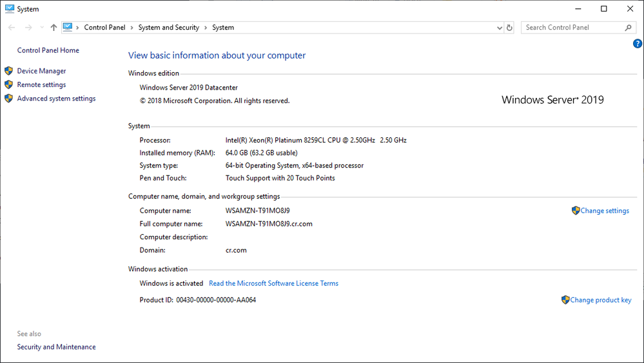
Task: Click the 'Windows is activated' status text
Action: tap(171, 283)
